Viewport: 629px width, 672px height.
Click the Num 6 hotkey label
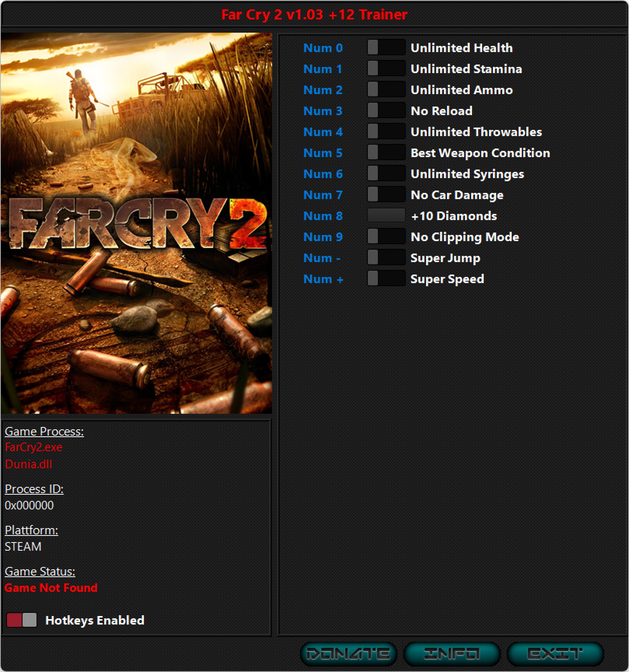(x=323, y=174)
